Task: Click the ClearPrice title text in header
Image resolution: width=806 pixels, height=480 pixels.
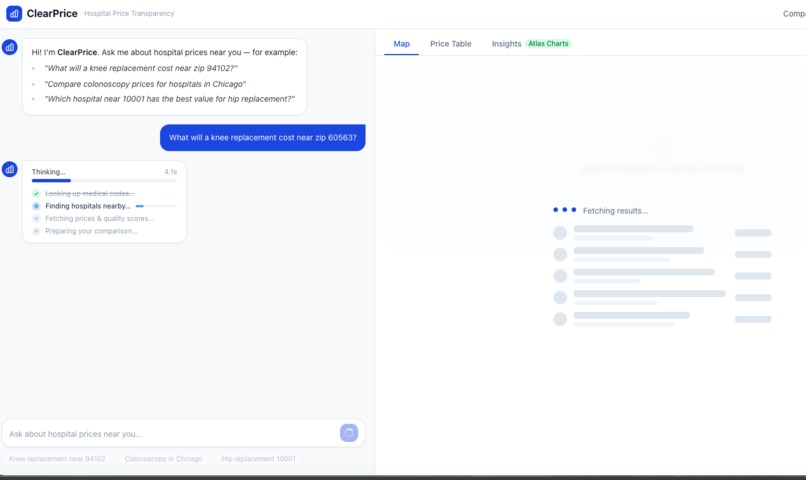Action: 52,13
